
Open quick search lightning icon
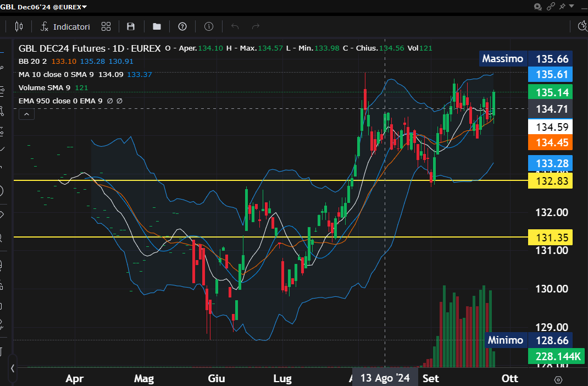pos(583,26)
